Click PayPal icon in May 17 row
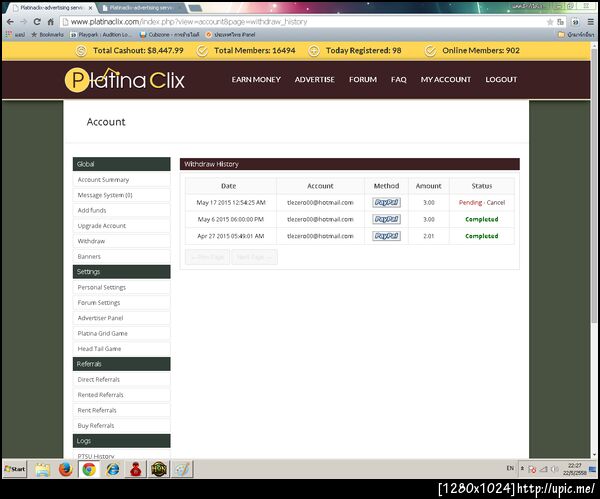 coord(386,202)
